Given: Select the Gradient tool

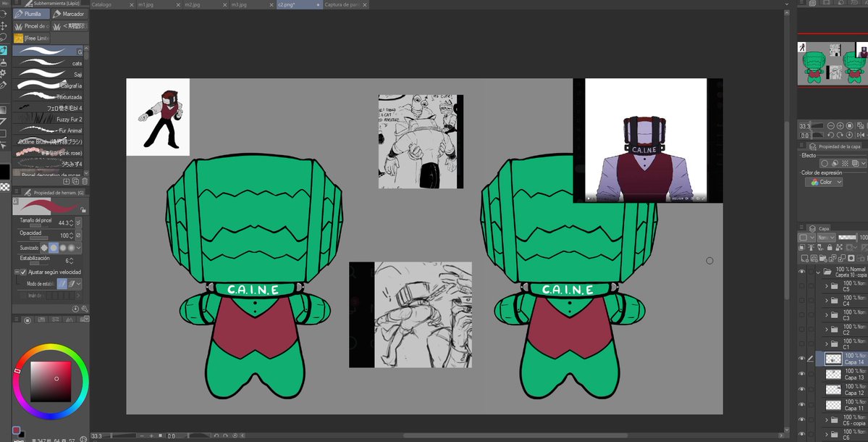Looking at the screenshot, I should [4, 109].
